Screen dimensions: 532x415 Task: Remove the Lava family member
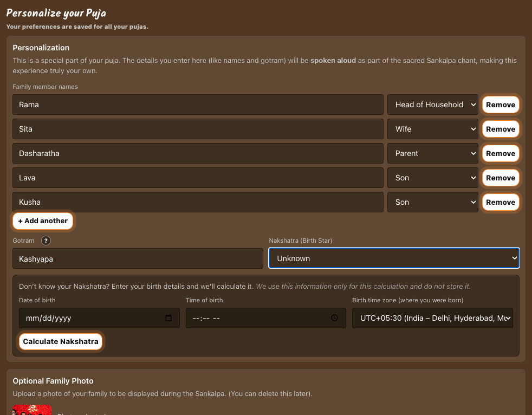coord(501,178)
